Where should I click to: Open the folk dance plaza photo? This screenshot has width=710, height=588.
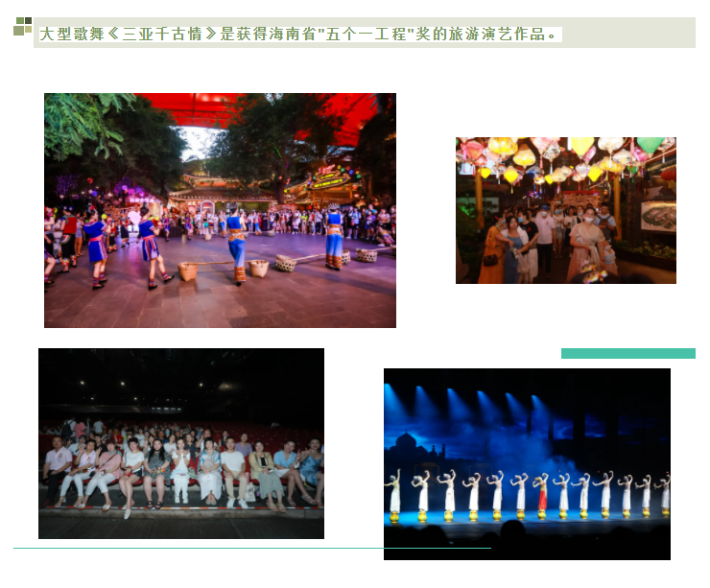click(220, 210)
